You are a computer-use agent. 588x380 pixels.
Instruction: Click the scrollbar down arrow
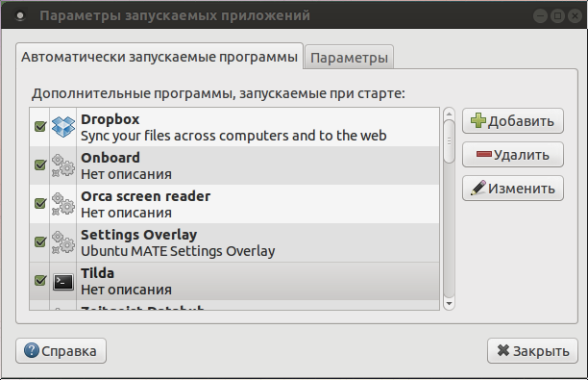click(449, 303)
